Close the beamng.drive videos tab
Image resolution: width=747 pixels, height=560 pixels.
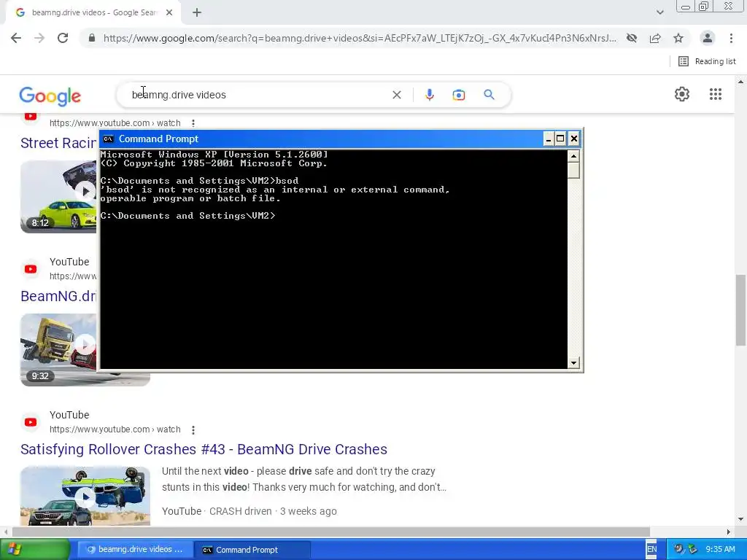pyautogui.click(x=169, y=13)
